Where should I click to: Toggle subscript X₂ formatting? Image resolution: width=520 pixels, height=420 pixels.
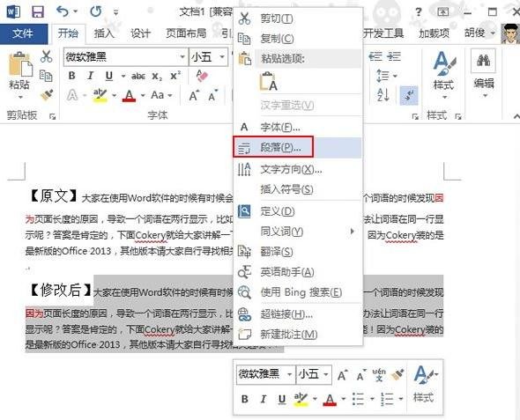pyautogui.click(x=157, y=77)
